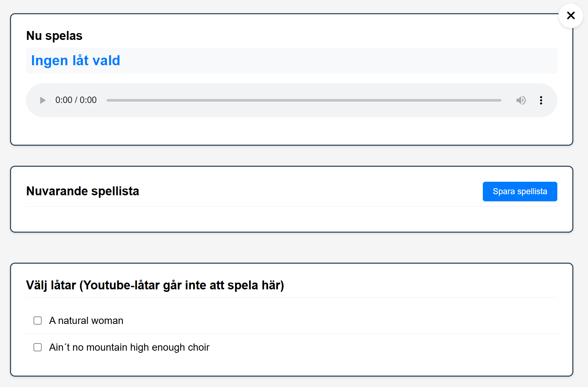This screenshot has width=588, height=387.
Task: Click the "Ain't no mountain high enough choir" label
Action: (129, 347)
